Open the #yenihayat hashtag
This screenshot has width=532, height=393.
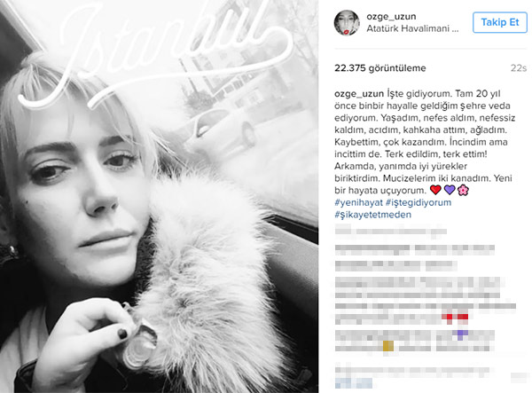pos(358,202)
